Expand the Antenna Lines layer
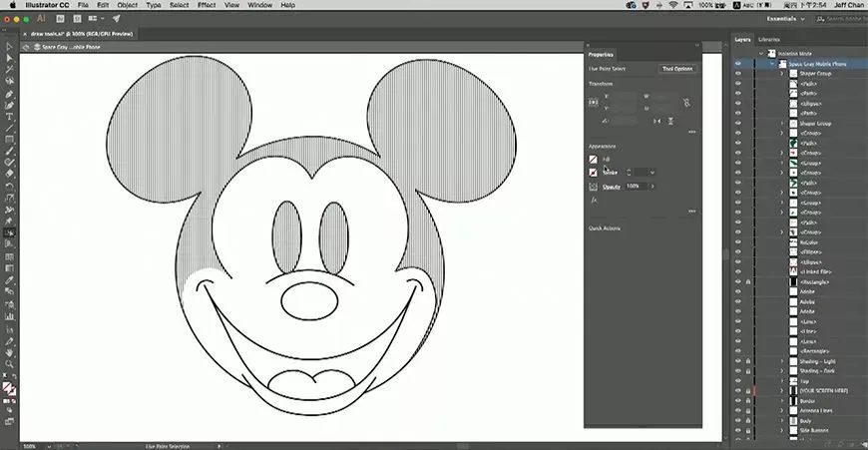868x450 pixels. tap(781, 411)
